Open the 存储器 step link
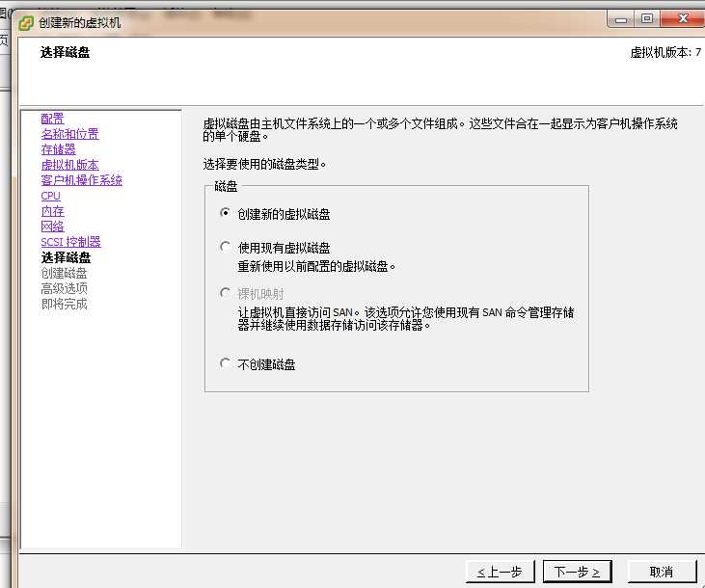Image resolution: width=705 pixels, height=588 pixels. pyautogui.click(x=59, y=149)
